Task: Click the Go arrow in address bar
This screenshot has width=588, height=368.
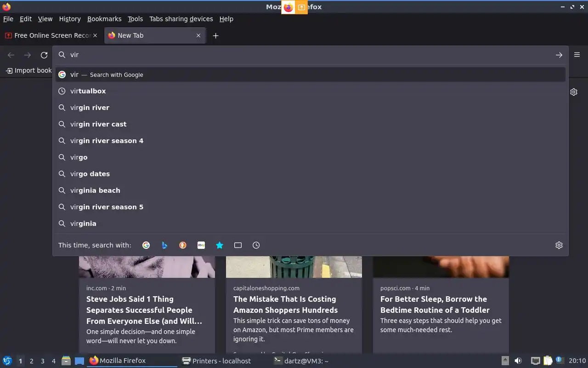Action: pos(559,55)
